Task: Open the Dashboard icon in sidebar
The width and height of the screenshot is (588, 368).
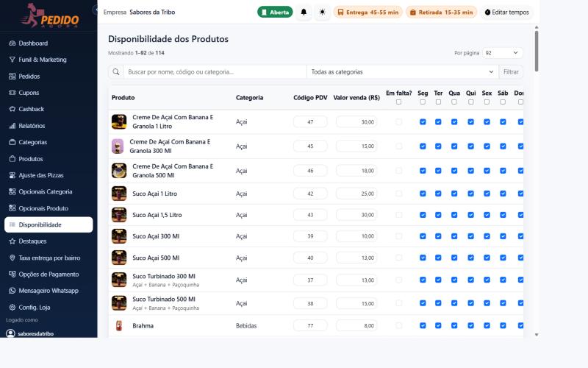Action: coord(12,43)
